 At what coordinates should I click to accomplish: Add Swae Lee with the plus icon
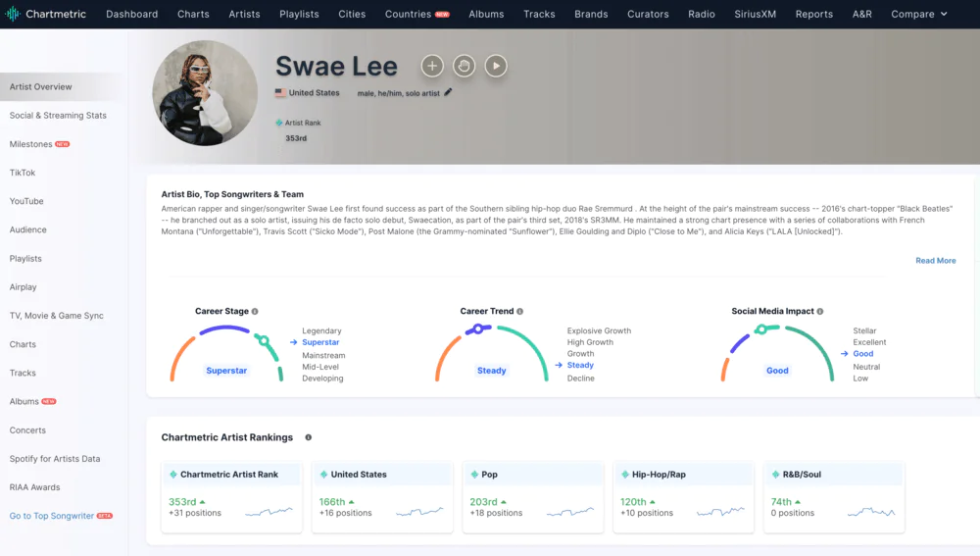(432, 66)
